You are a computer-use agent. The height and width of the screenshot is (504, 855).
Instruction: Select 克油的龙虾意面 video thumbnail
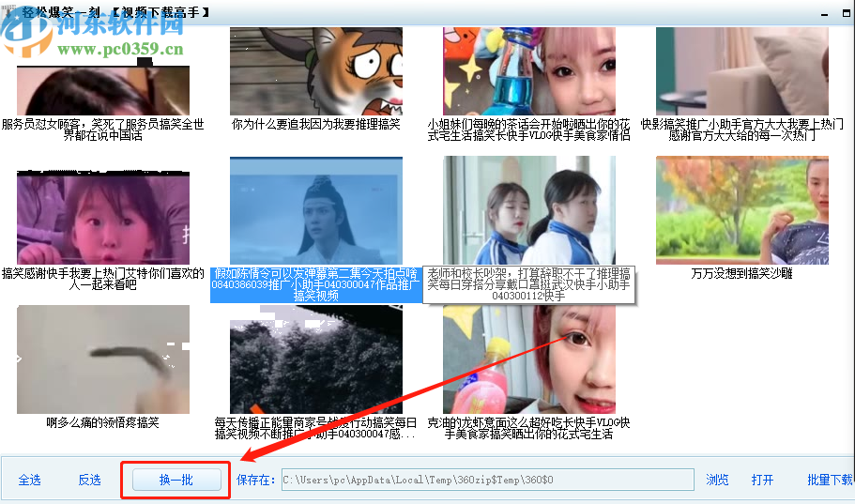[x=529, y=359]
